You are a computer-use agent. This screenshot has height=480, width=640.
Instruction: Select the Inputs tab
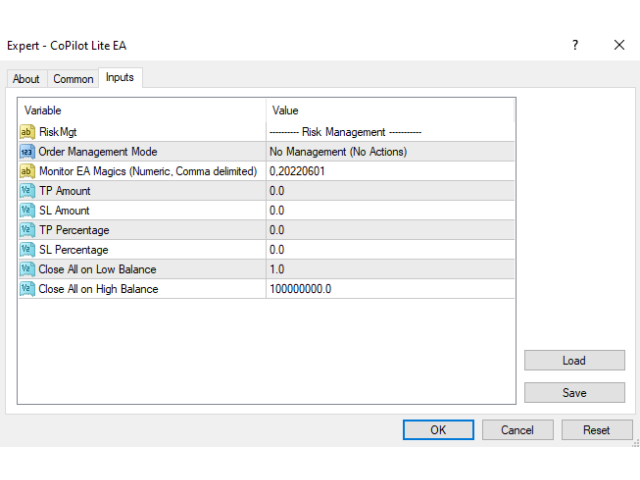click(x=120, y=77)
